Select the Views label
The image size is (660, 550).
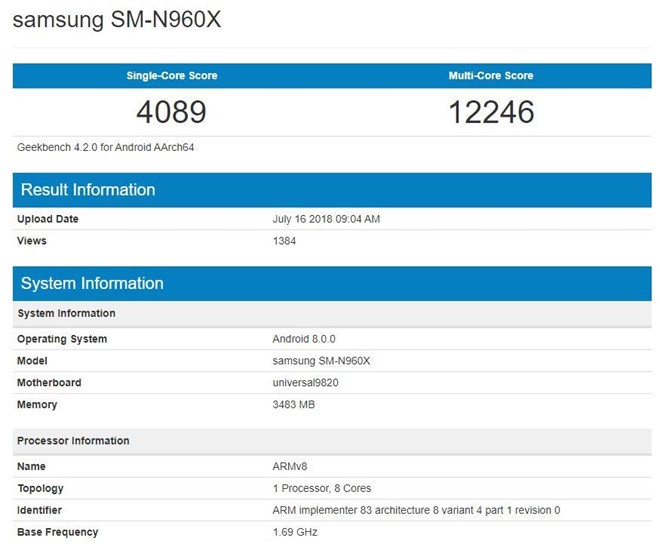32,241
